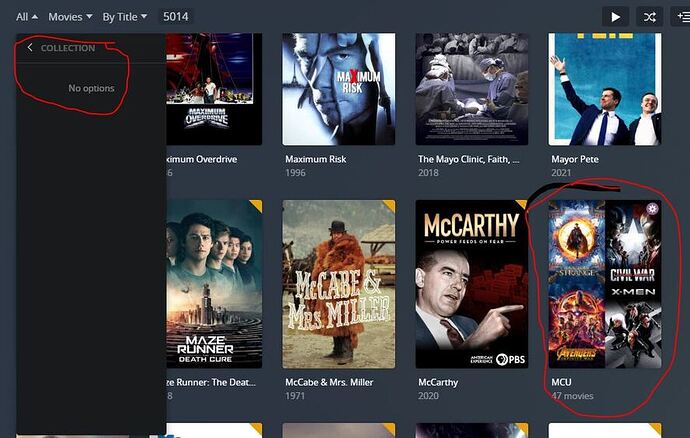Screen dimensions: 690x438
Task: Click the 2020 year under McCarthy
Action: click(x=428, y=396)
